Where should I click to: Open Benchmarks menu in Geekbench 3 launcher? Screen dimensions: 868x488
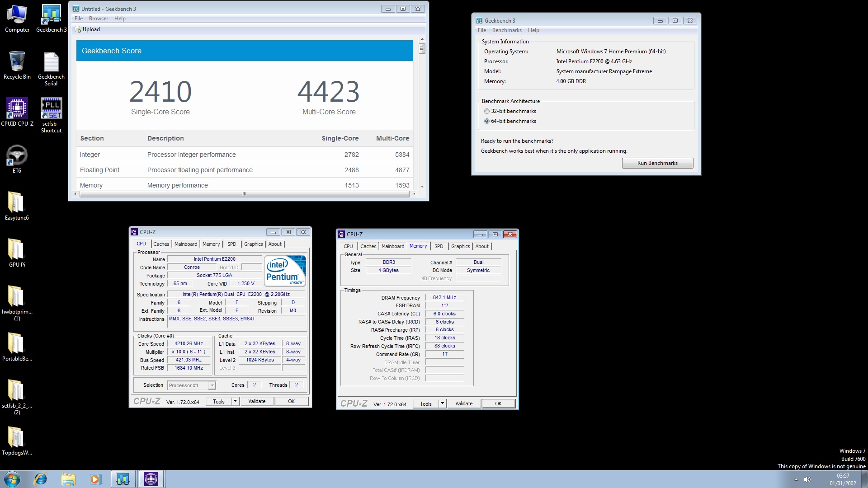(507, 30)
